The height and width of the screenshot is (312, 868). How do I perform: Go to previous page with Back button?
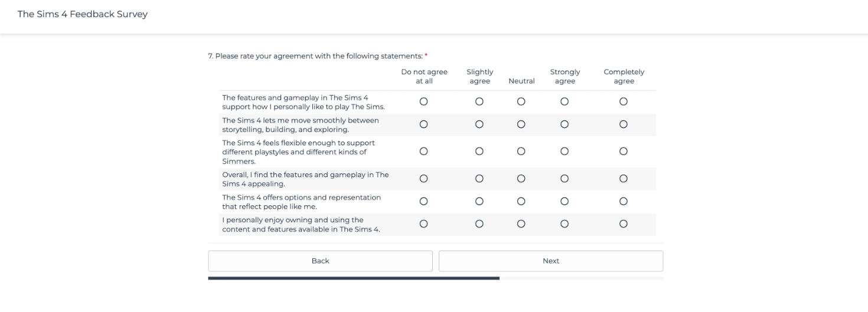[320, 261]
